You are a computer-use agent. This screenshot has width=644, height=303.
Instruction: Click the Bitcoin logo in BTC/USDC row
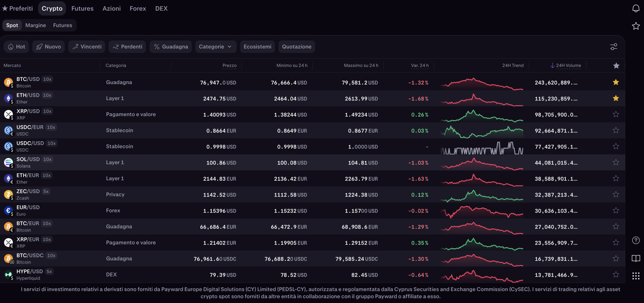click(8, 259)
